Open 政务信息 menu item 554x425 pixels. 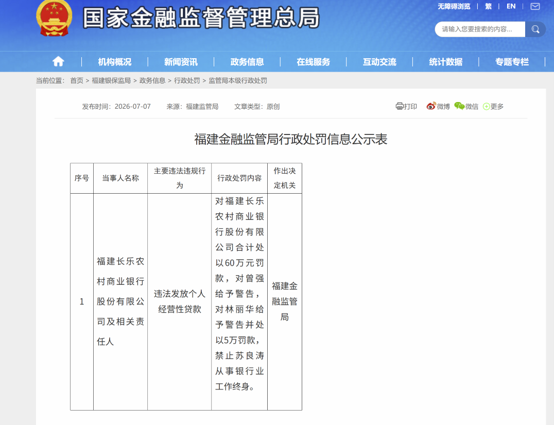[247, 62]
